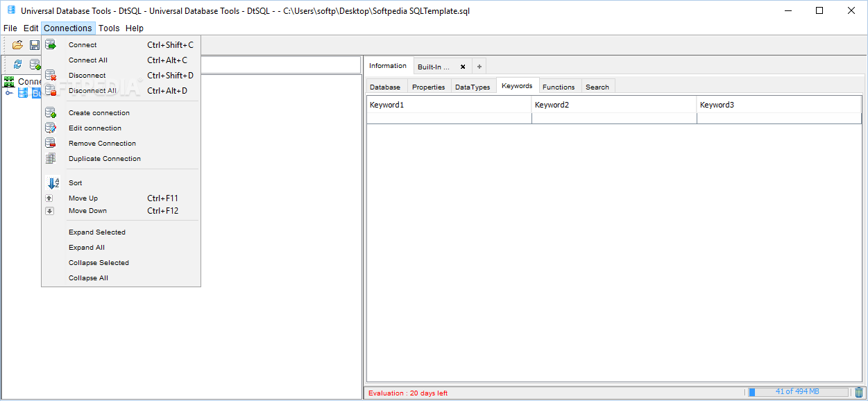The image size is (868, 401).
Task: Open the Search sub-tab
Action: pyautogui.click(x=597, y=87)
